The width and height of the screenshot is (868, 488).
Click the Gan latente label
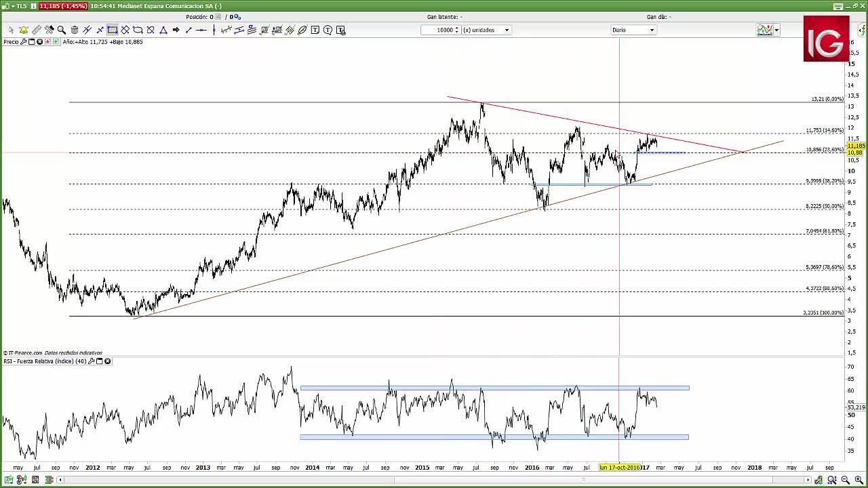(x=443, y=17)
